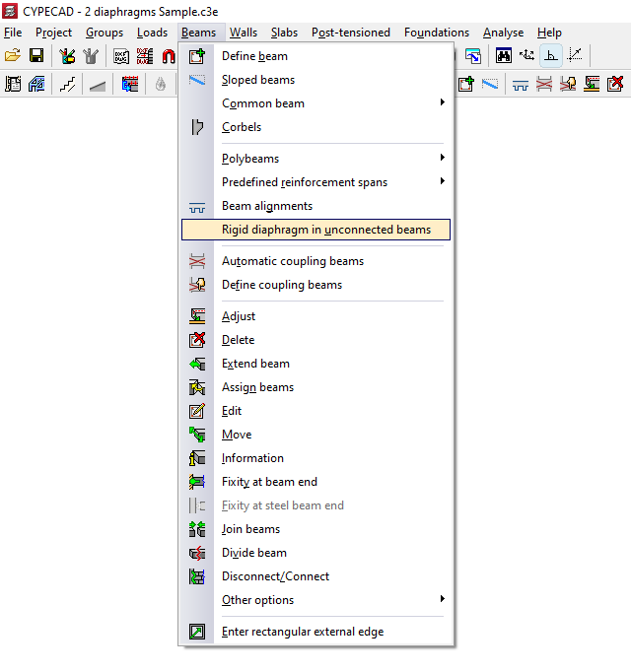The height and width of the screenshot is (672, 631).
Task: Click the binoculars search icon
Action: click(x=503, y=56)
